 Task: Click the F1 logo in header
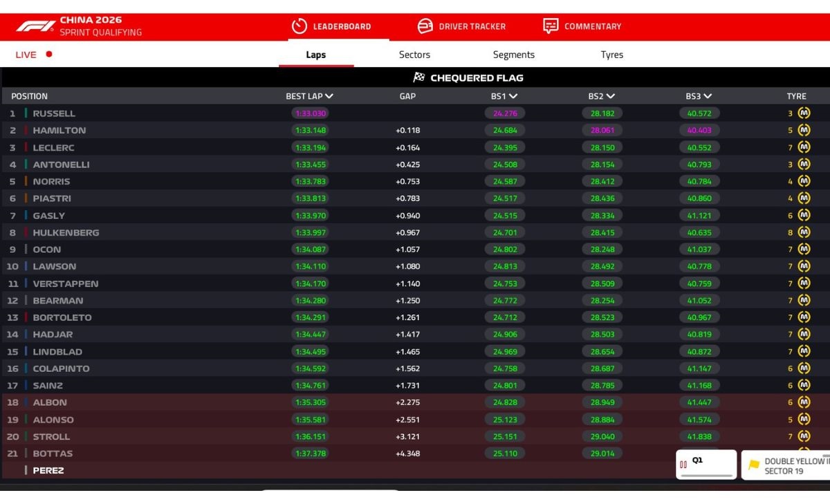click(35, 26)
